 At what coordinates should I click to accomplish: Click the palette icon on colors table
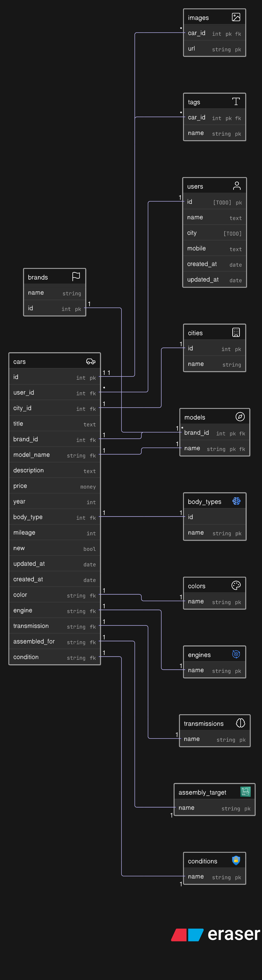coord(236,585)
